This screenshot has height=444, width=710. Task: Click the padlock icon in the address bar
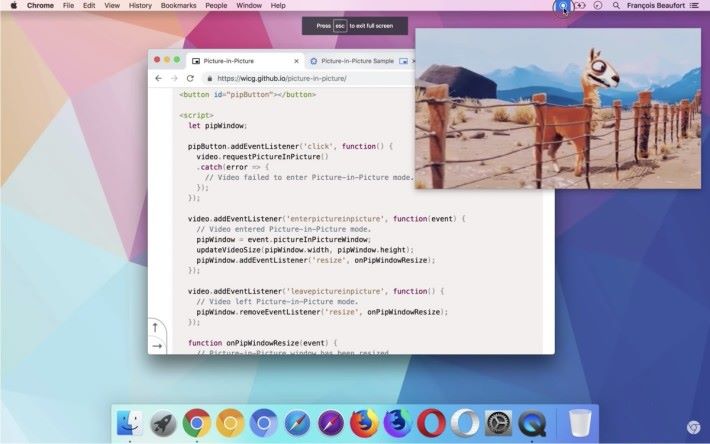click(x=209, y=79)
